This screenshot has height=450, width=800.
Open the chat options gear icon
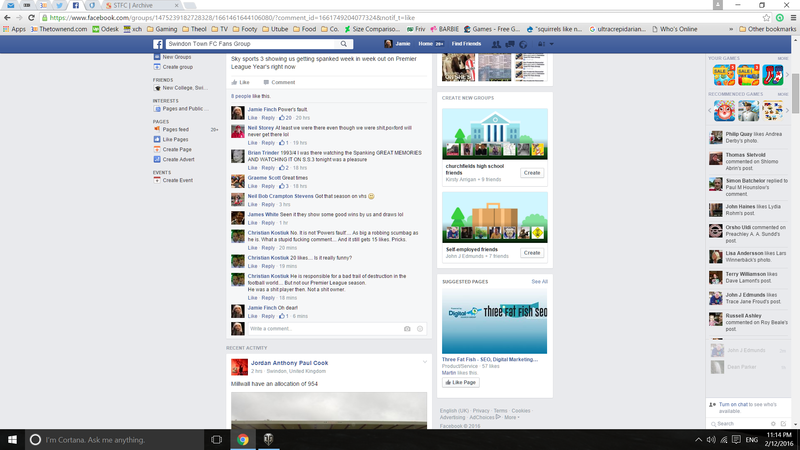click(773, 424)
